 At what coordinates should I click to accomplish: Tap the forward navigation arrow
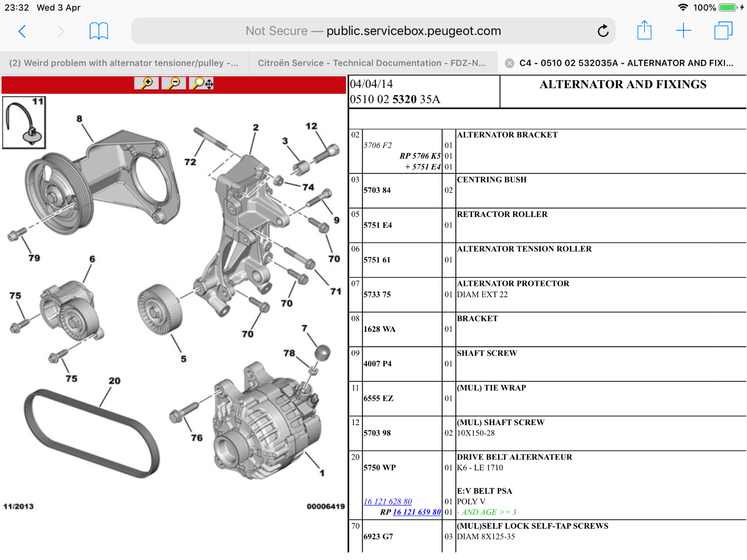click(x=60, y=31)
